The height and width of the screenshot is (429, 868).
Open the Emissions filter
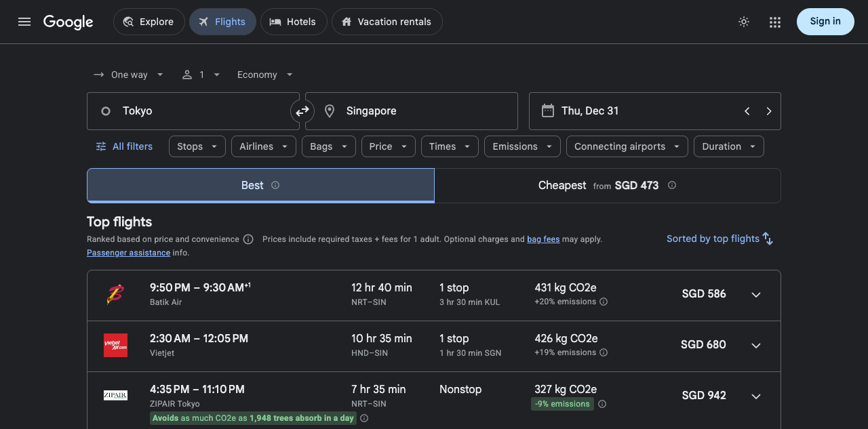pyautogui.click(x=523, y=146)
